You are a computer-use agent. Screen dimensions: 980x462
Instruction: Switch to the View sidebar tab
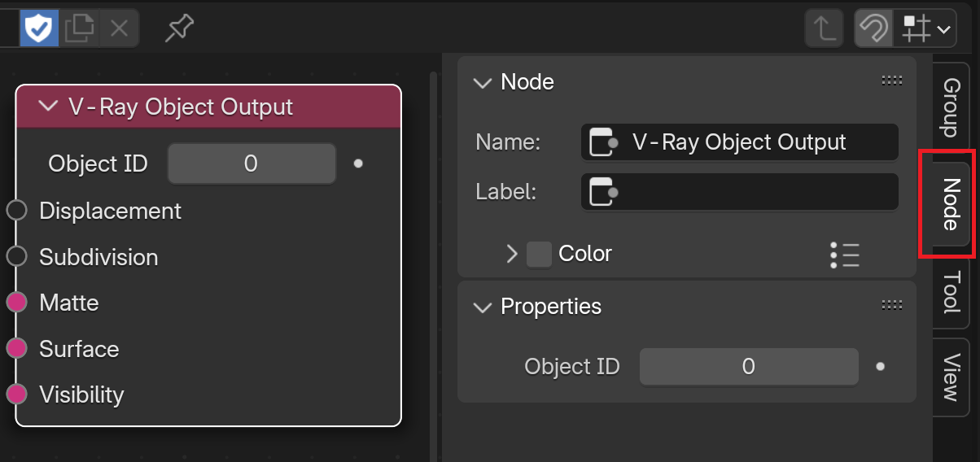[951, 377]
